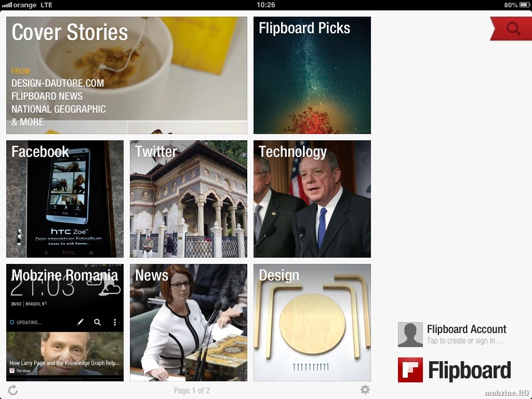Open the settings gear icon
The image size is (532, 399).
click(x=365, y=390)
